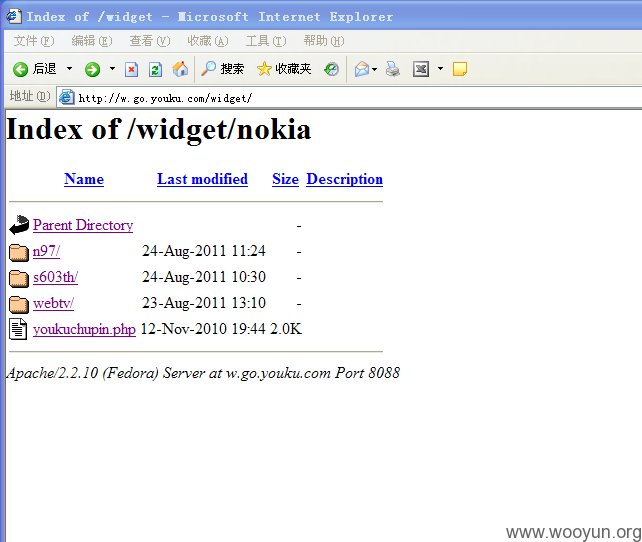Click the green Back arrow icon

20,69
